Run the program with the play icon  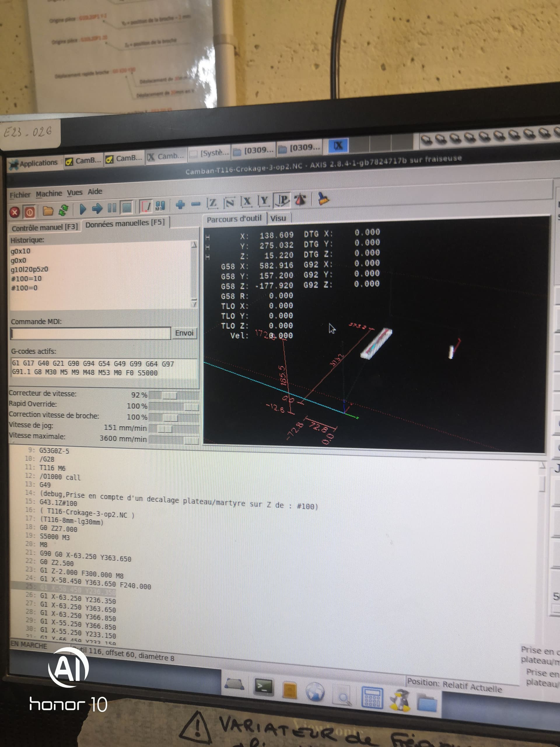coord(82,209)
